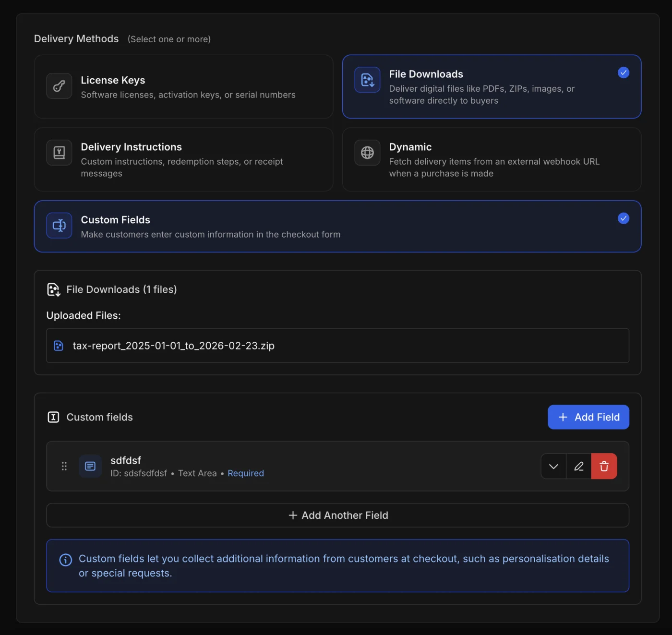
Task: Click the text area icon for sdfdsf
Action: tap(90, 466)
